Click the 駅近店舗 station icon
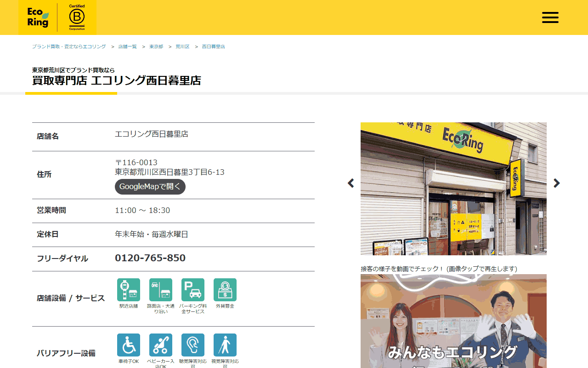 tap(129, 290)
